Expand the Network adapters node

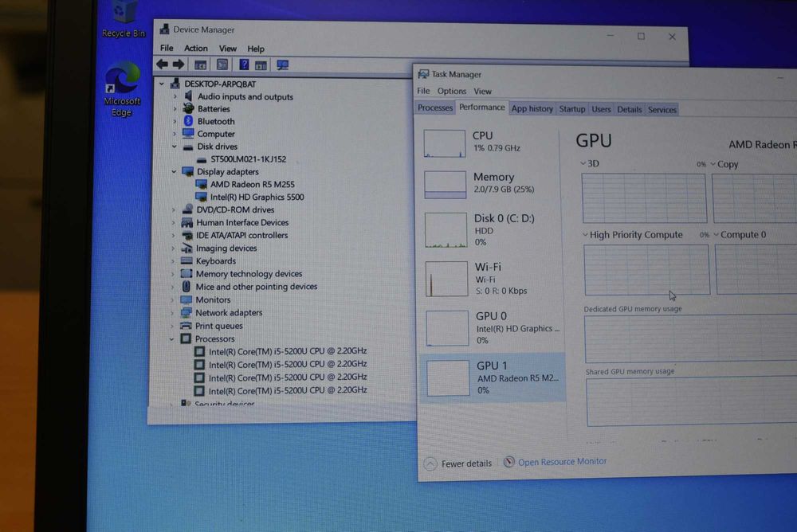(172, 312)
